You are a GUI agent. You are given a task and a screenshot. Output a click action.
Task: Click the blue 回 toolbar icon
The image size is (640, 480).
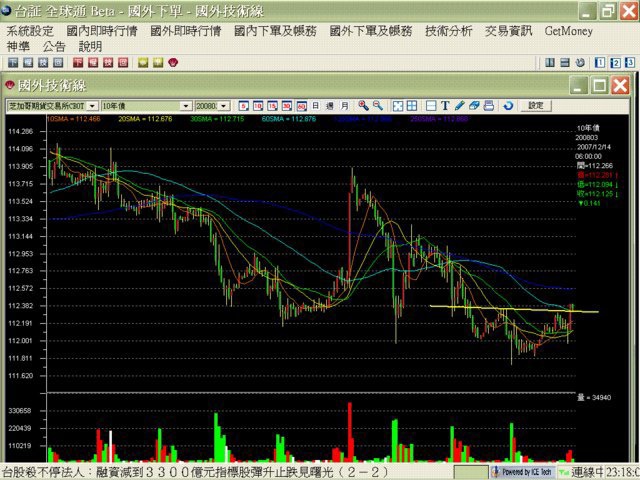click(x=58, y=62)
